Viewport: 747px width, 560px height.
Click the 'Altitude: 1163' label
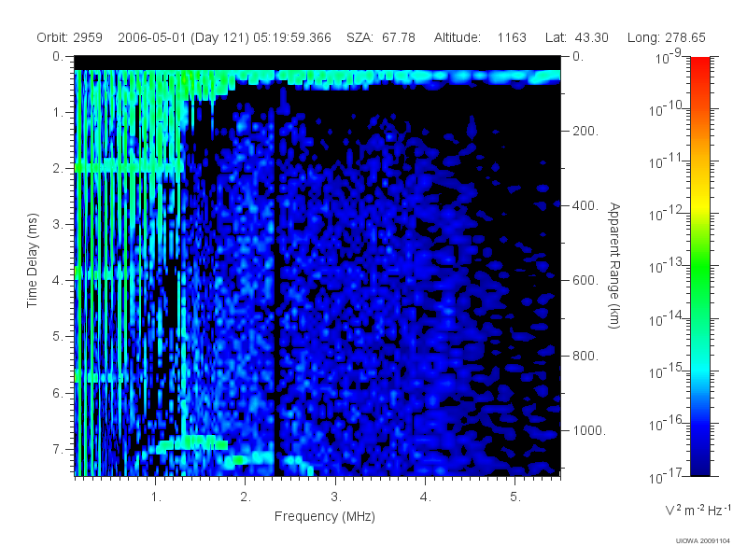[x=480, y=37]
